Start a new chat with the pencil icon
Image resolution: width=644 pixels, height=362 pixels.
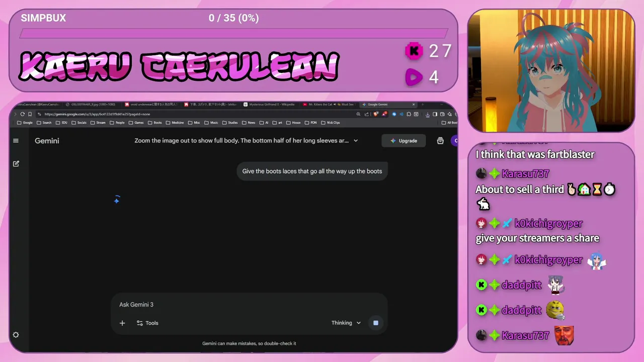(16, 164)
